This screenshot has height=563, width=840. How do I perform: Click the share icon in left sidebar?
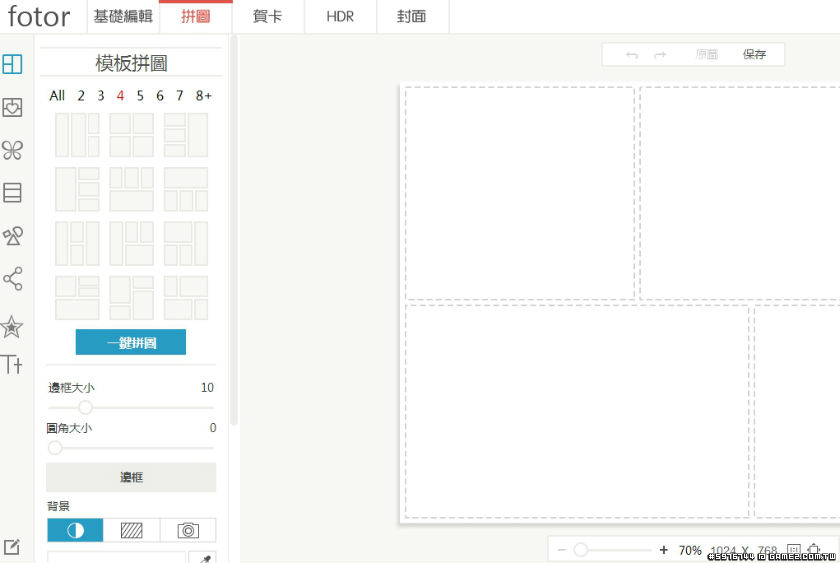(12, 279)
